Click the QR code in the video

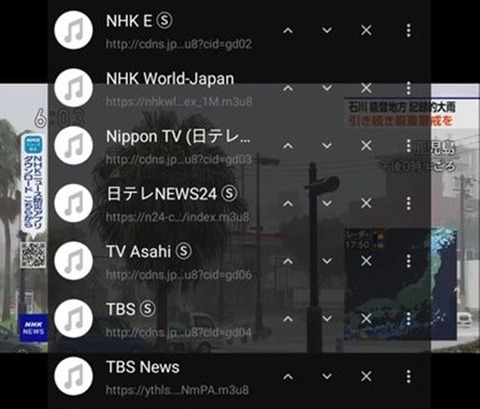tap(33, 255)
